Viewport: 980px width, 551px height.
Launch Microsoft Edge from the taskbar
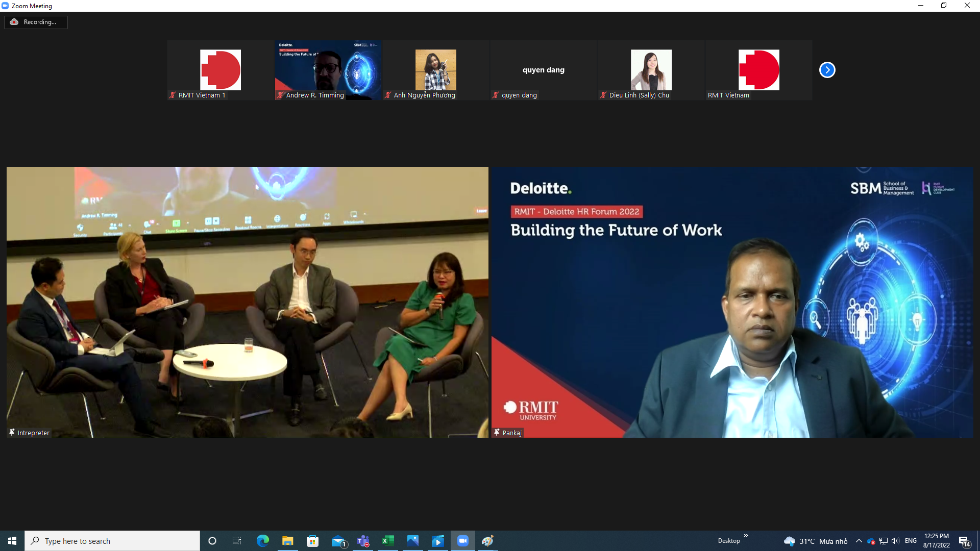(x=262, y=541)
